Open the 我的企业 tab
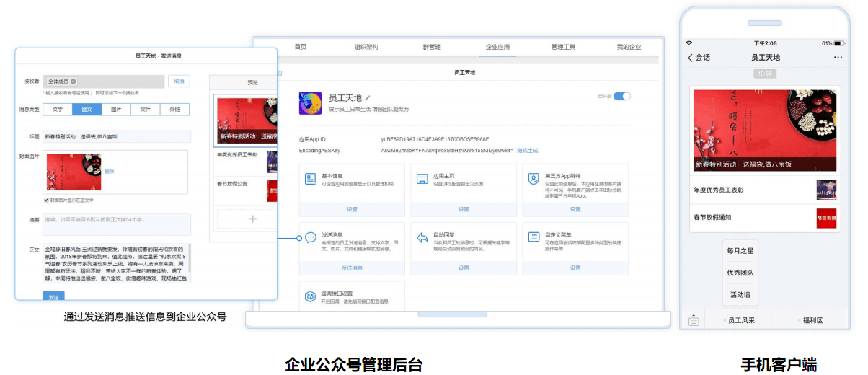 [x=629, y=47]
